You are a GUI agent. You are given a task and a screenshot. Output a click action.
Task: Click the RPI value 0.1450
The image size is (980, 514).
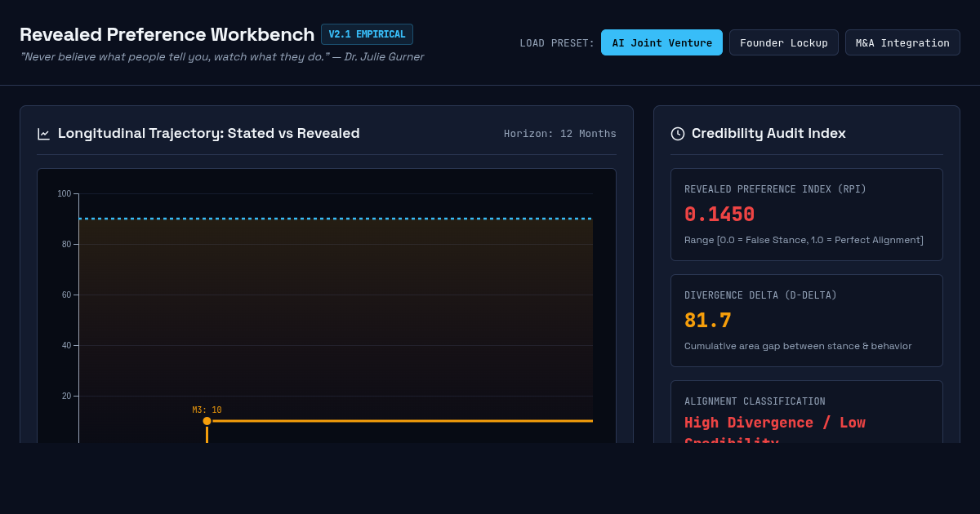[x=719, y=215]
